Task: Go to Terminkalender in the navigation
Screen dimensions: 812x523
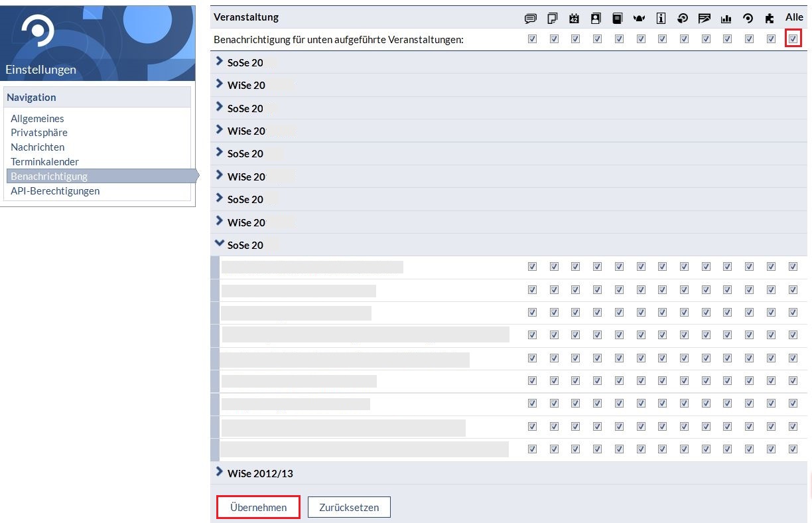Action: point(44,162)
